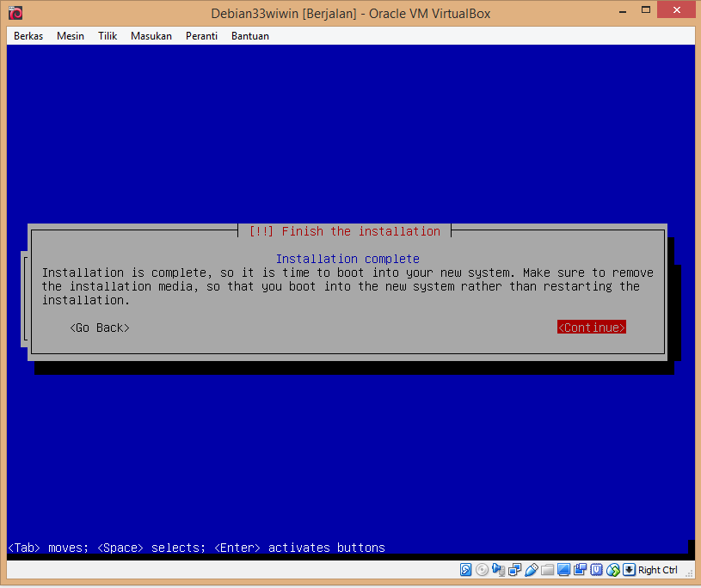
Task: Minimize the VirtualBox window
Action: click(x=623, y=11)
